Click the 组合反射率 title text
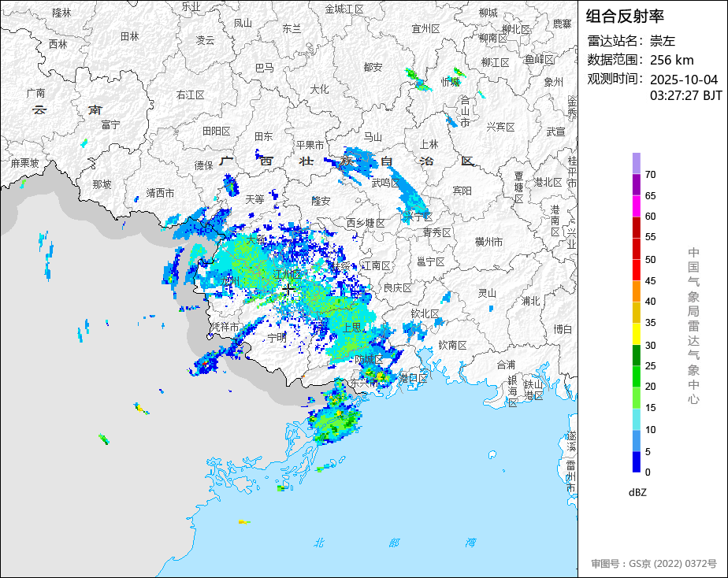 point(626,16)
